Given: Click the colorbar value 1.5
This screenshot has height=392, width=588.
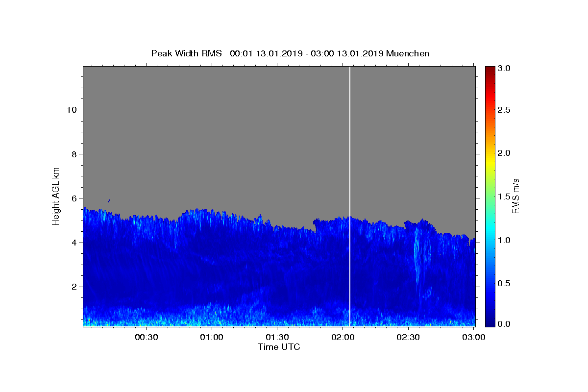Looking at the screenshot, I should pyautogui.click(x=504, y=196).
